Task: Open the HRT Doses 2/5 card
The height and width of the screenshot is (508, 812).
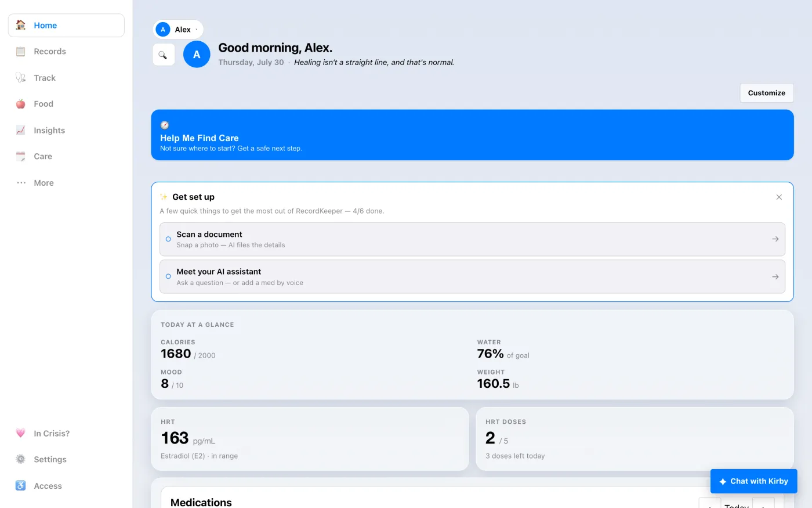Action: pyautogui.click(x=635, y=439)
